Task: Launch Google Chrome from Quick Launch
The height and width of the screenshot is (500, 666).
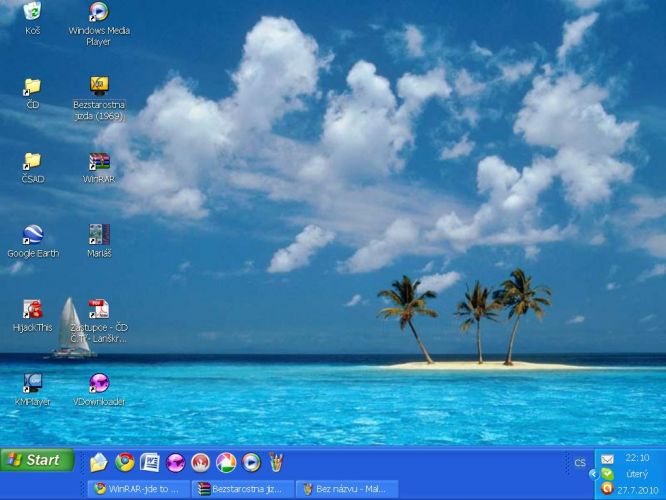Action: click(124, 462)
